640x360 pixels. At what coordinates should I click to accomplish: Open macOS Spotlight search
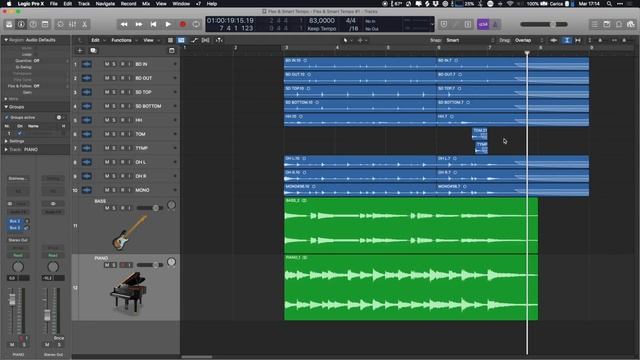point(609,4)
